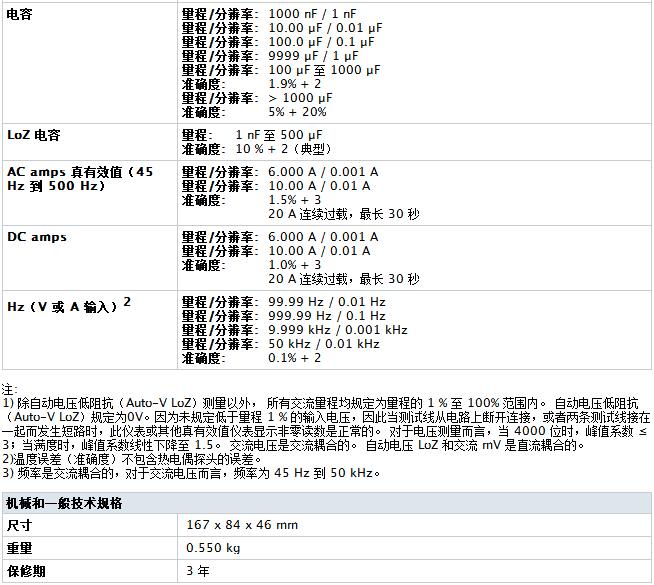Screen dimensions: 654x585
Task: Click the frequency accuracy '0.1% + 2'
Action: 294,358
